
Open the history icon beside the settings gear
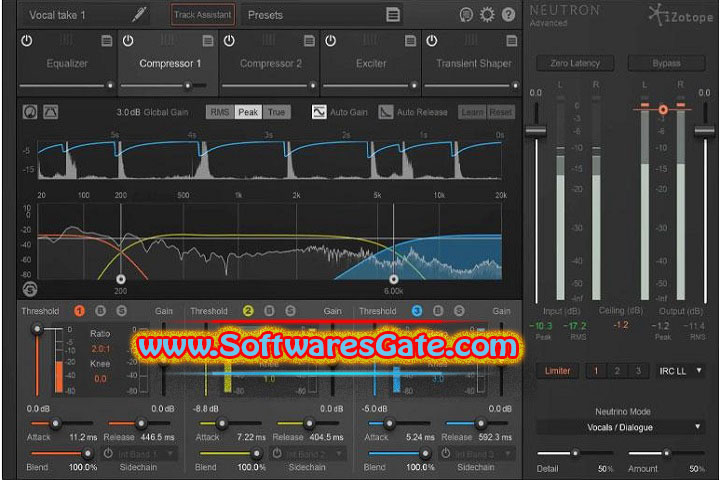466,15
